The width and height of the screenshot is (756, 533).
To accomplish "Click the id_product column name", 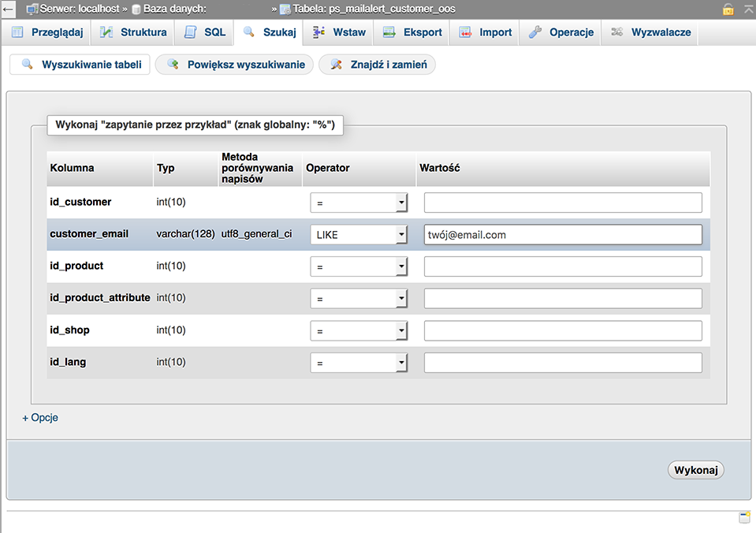I will tap(76, 266).
